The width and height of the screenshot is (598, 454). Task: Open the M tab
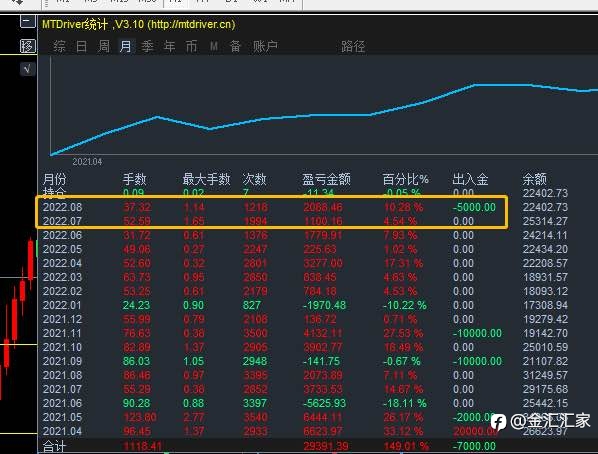214,47
